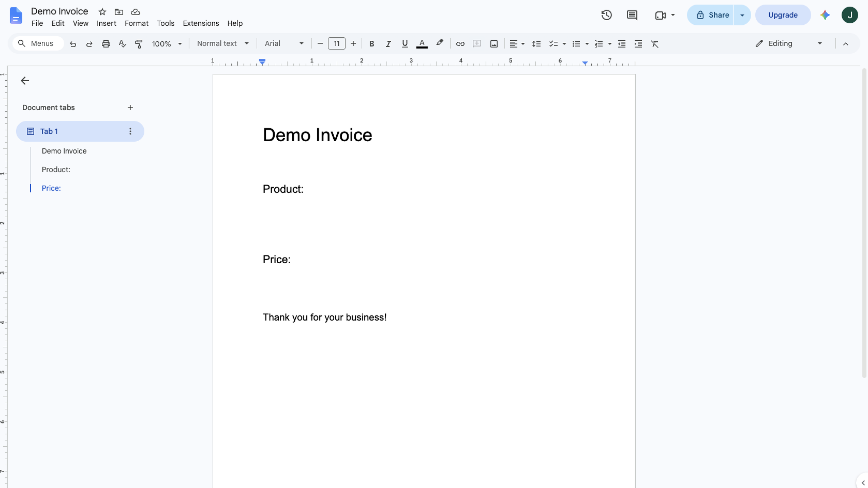
Task: Open the Format menu
Action: (x=136, y=23)
